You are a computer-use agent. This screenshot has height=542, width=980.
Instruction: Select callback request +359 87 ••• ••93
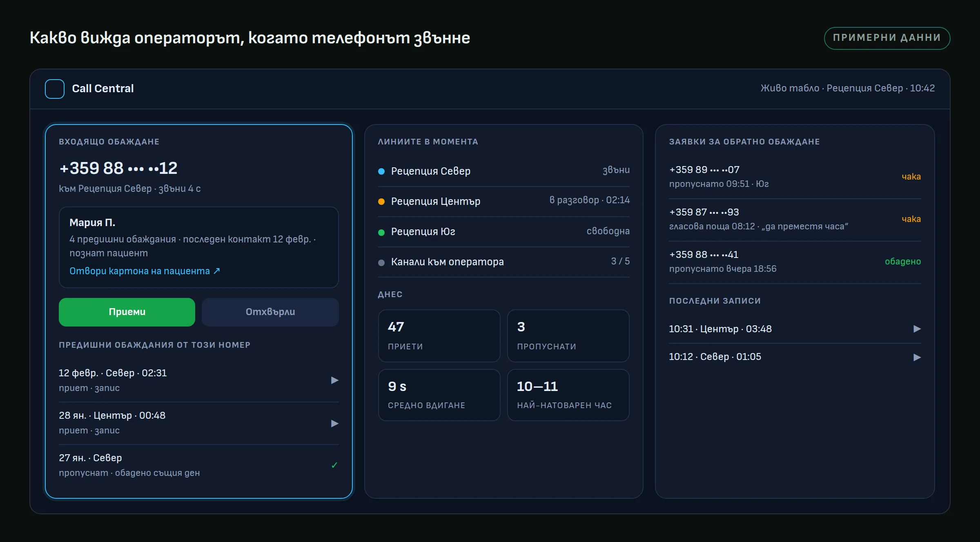pyautogui.click(x=795, y=220)
